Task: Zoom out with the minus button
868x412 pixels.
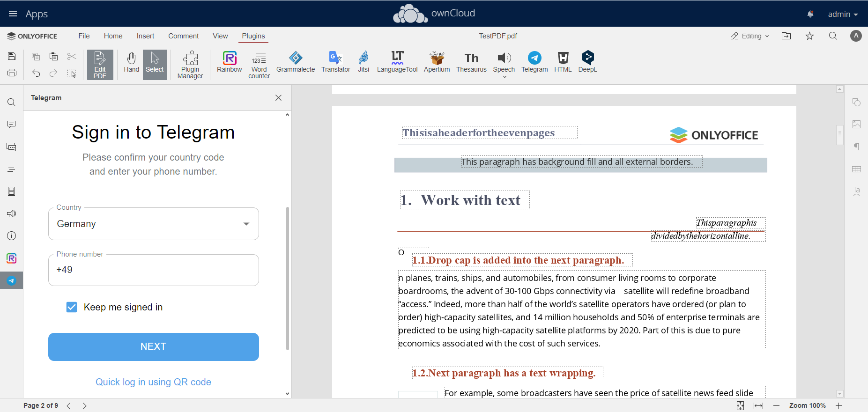Action: (x=777, y=406)
